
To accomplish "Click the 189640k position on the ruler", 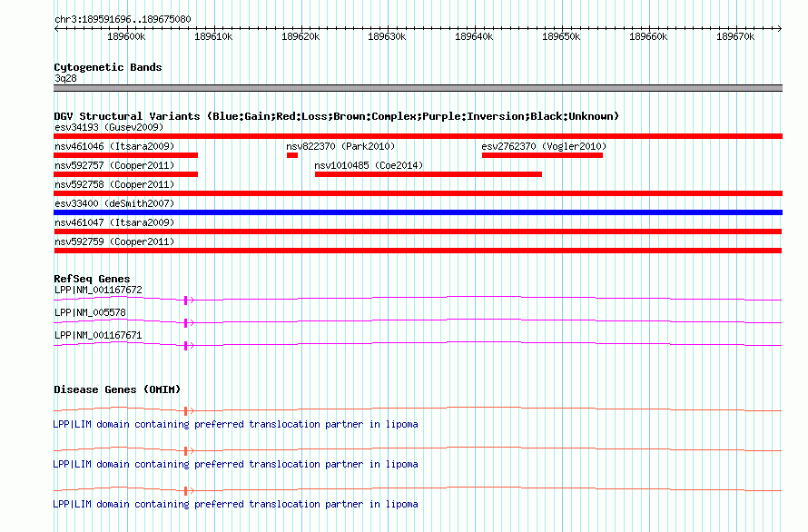I will tap(474, 36).
